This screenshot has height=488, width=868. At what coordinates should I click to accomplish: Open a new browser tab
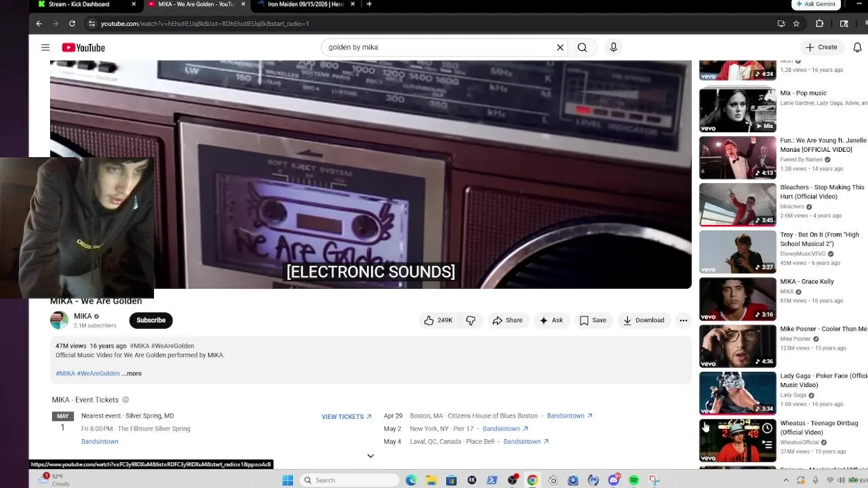point(369,4)
